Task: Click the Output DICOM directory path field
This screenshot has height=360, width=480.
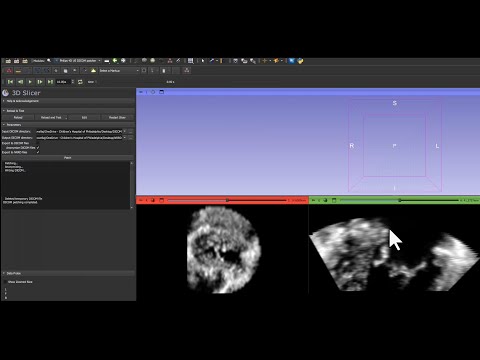Action: 79,138
